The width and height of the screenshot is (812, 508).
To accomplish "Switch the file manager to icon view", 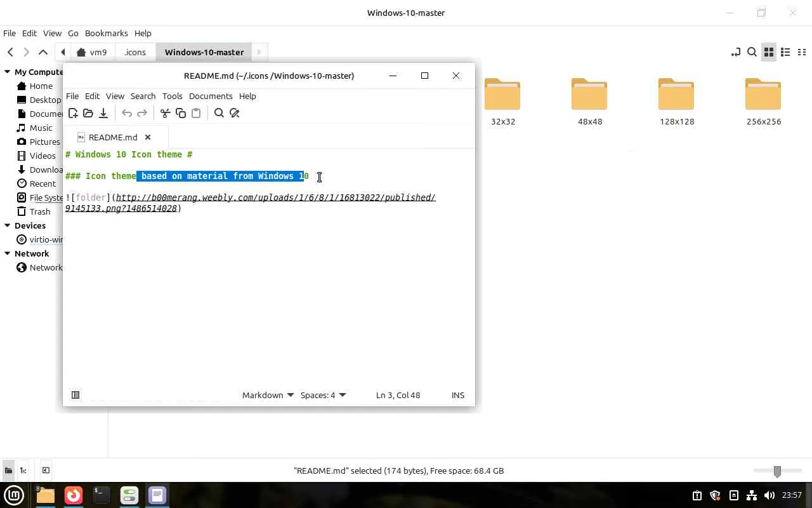I will [769, 52].
